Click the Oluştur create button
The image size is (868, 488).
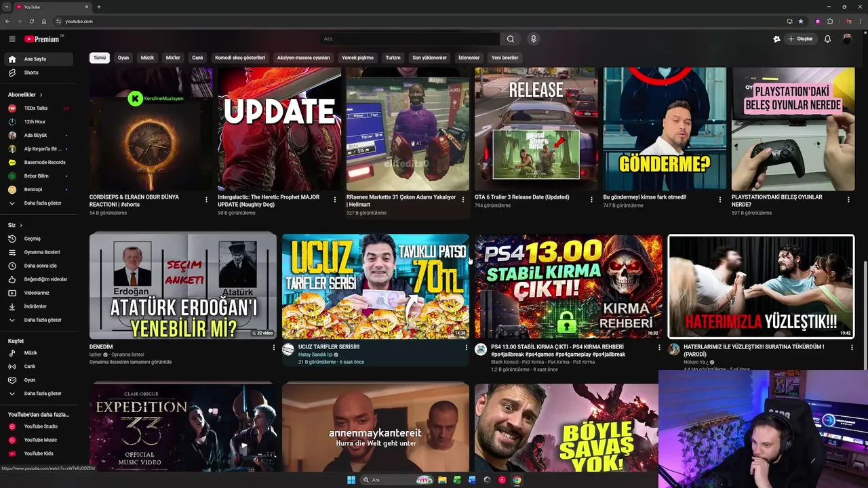pos(800,39)
